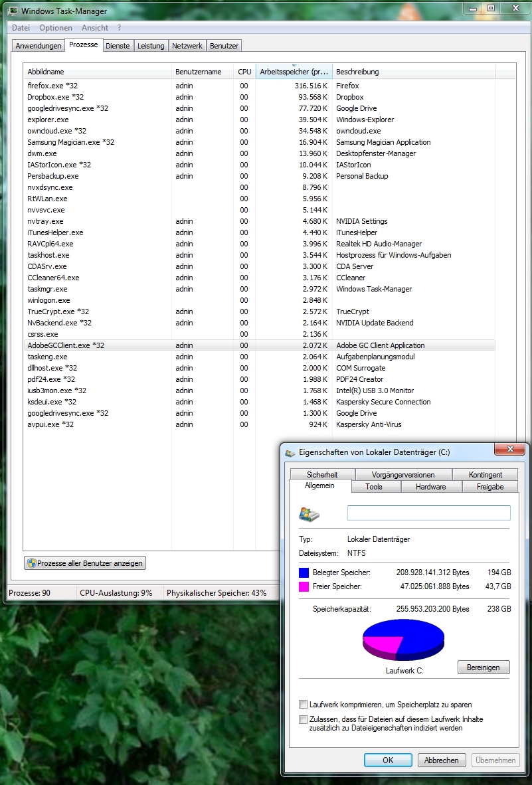Sort by Arbeitsspeicher column header

(294, 72)
